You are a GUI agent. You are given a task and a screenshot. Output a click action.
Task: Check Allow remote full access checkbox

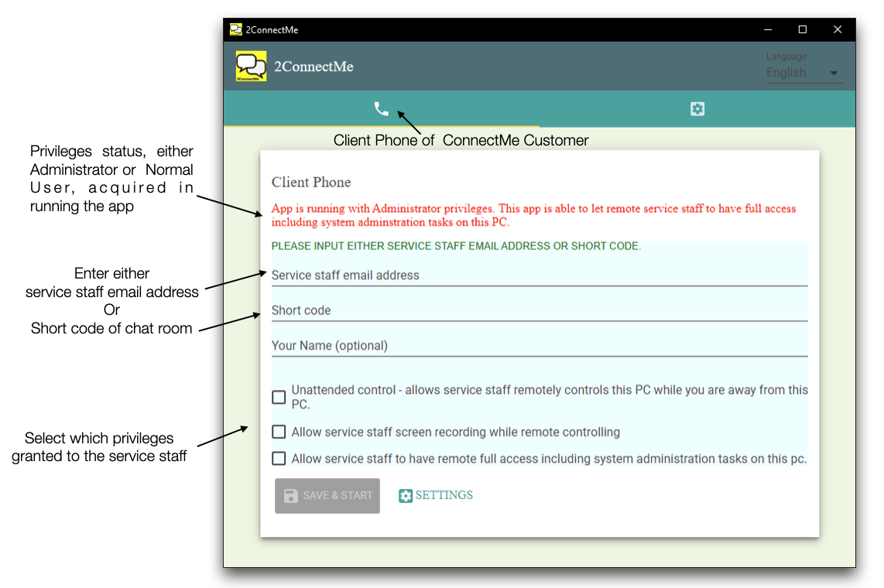[279, 458]
